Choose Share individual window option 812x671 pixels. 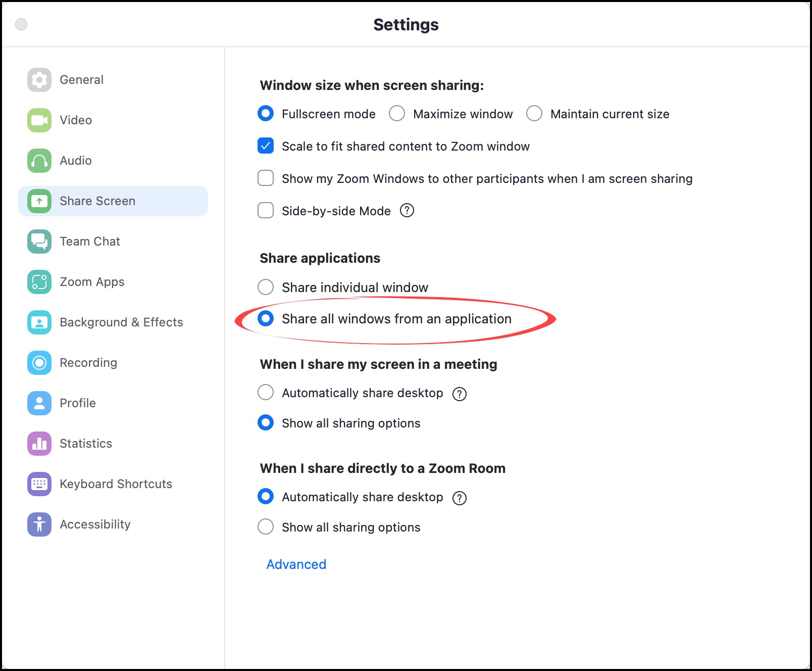click(266, 287)
